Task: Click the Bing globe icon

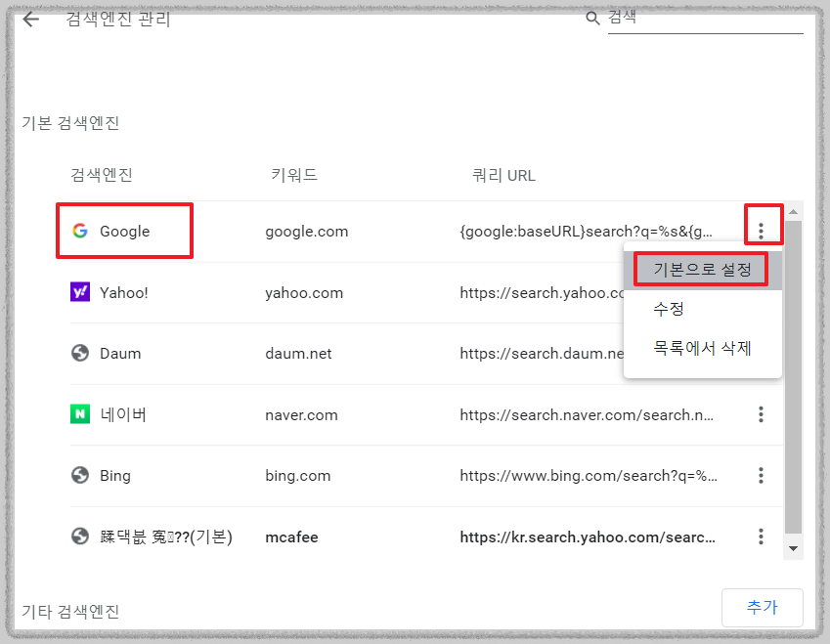Action: click(80, 475)
